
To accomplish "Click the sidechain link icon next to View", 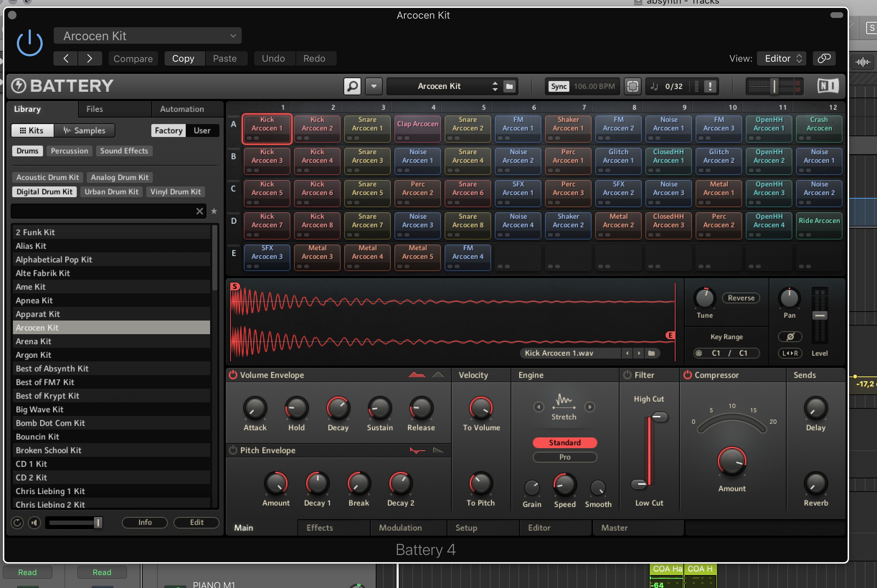I will pos(824,58).
